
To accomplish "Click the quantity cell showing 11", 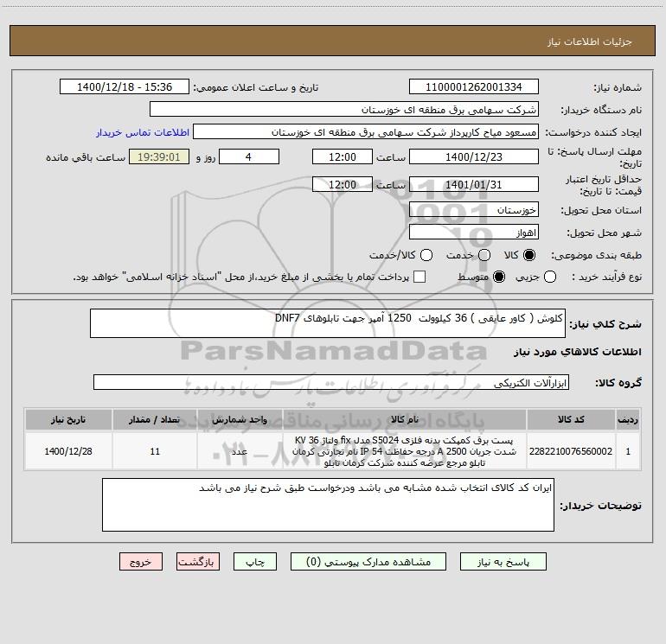I will coord(155,451).
